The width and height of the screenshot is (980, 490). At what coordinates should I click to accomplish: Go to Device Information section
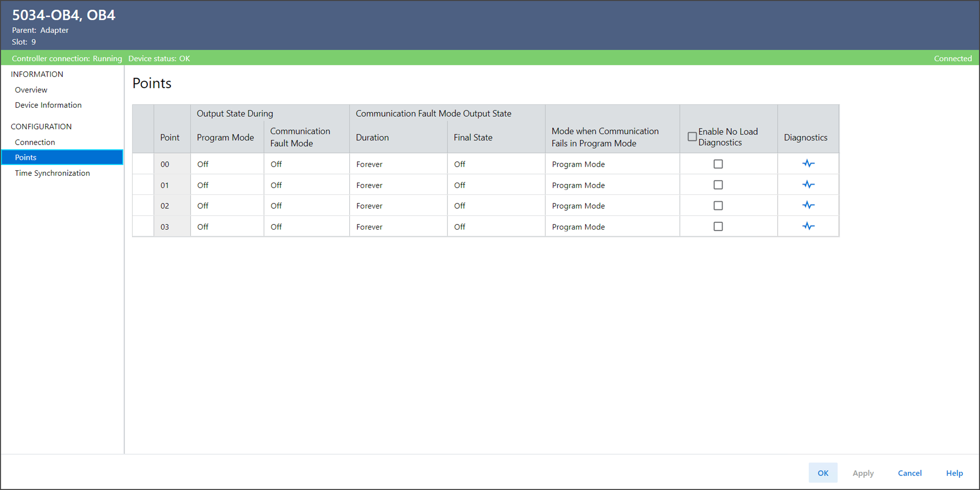[48, 105]
